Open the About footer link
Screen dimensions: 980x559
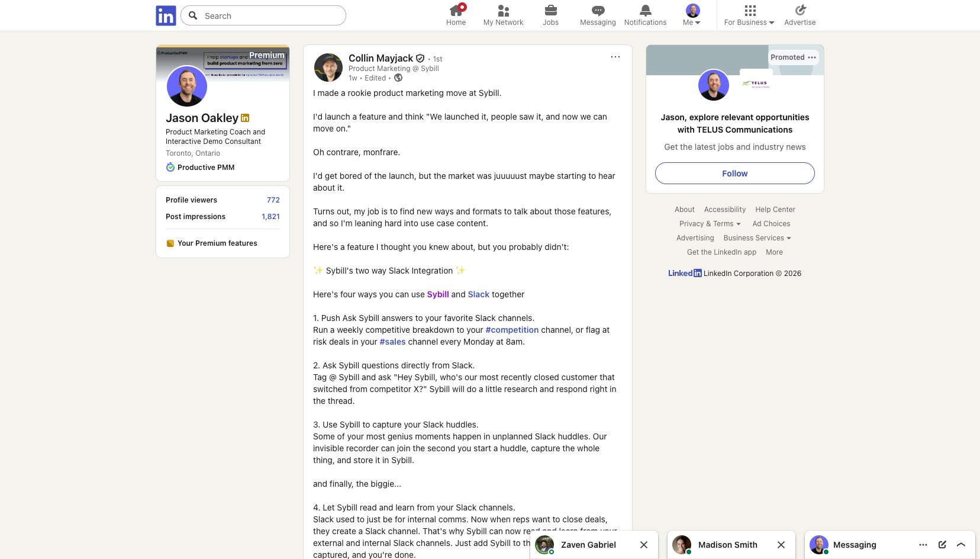(x=684, y=210)
